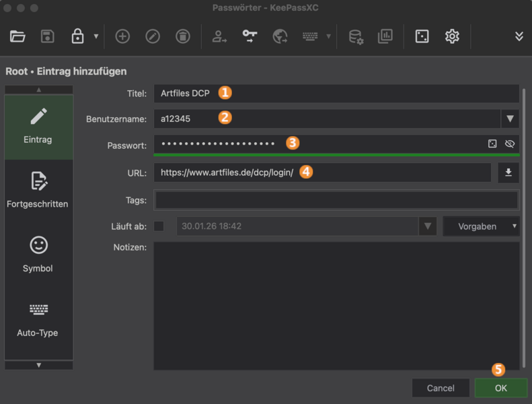Toggle password visibility with the eye icon

click(509, 143)
